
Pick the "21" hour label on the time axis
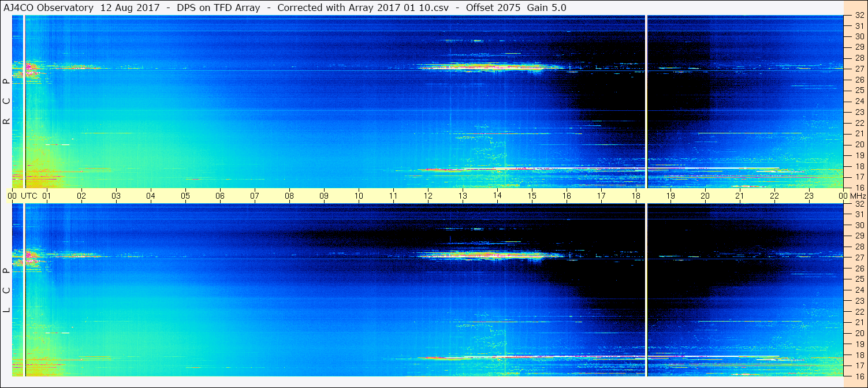click(740, 196)
